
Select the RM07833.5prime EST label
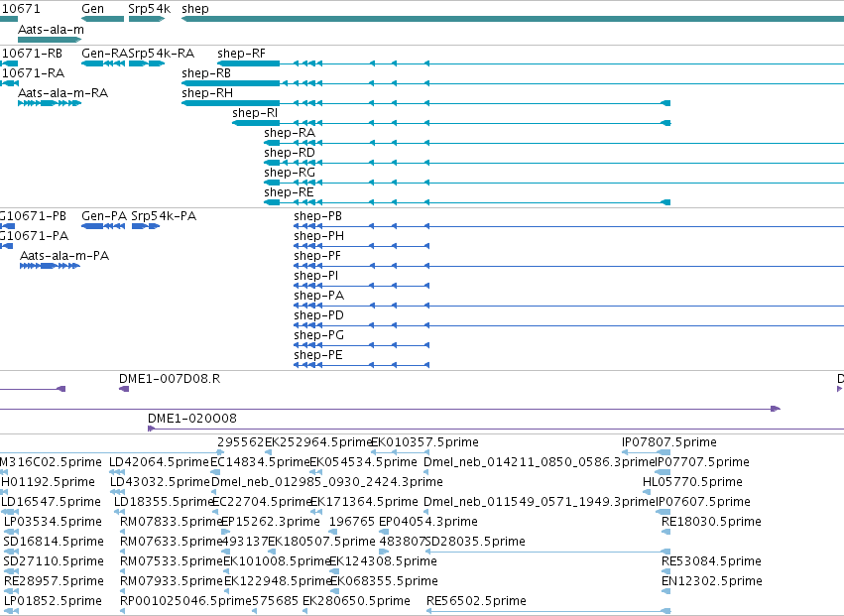171,523
